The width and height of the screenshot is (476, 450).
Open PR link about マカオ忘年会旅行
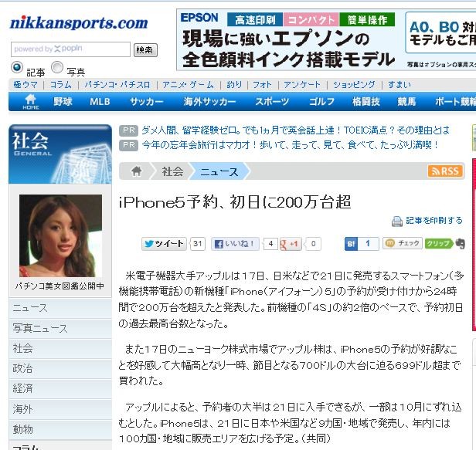(291, 145)
